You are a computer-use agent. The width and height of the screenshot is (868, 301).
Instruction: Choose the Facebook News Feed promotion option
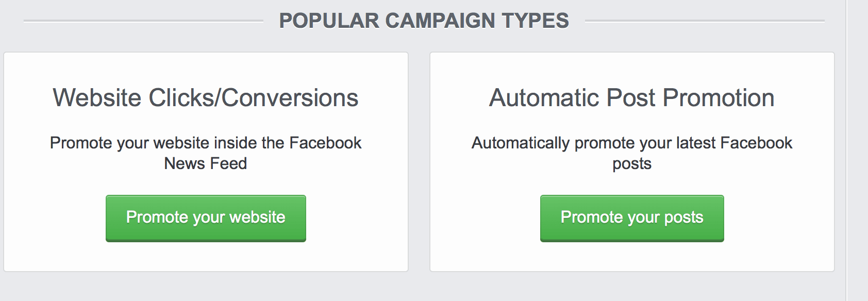(206, 218)
